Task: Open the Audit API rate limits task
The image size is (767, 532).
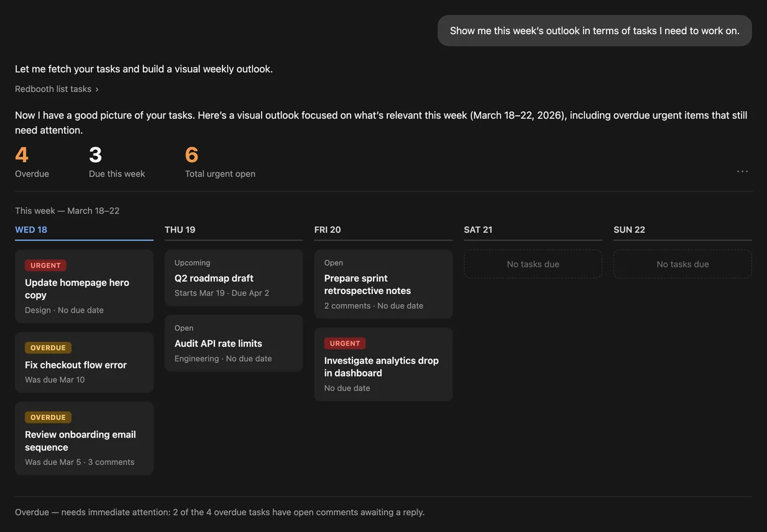Action: pos(234,343)
